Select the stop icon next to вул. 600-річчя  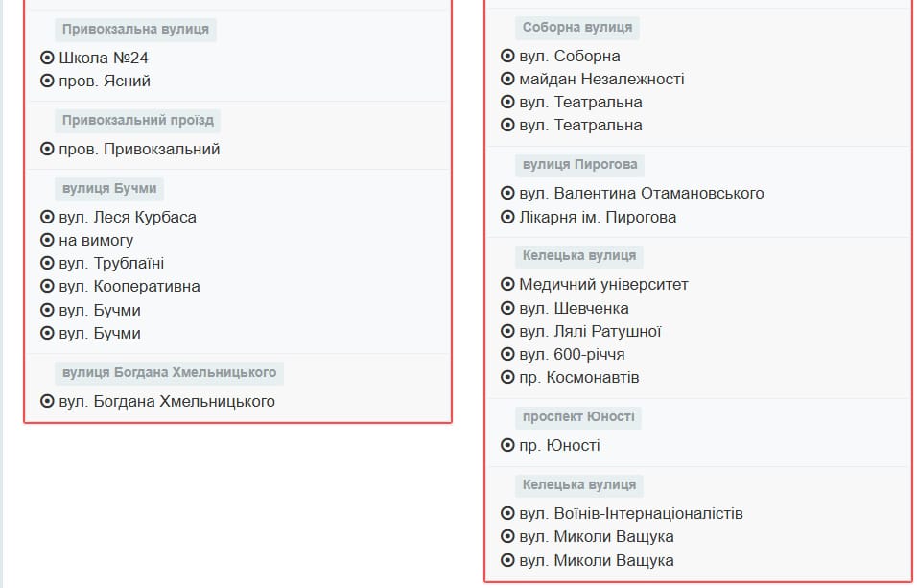[x=506, y=354]
